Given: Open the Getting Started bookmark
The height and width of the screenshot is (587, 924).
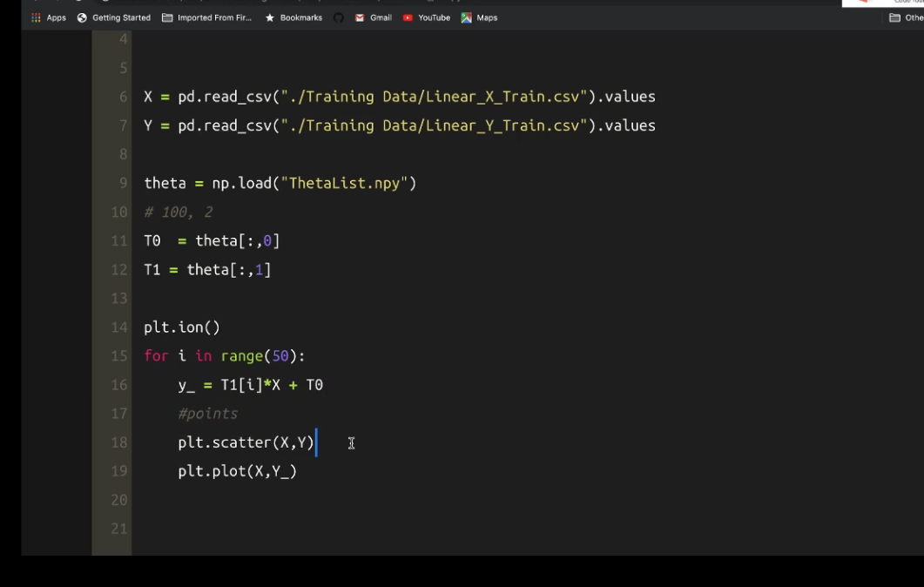Looking at the screenshot, I should click(113, 17).
